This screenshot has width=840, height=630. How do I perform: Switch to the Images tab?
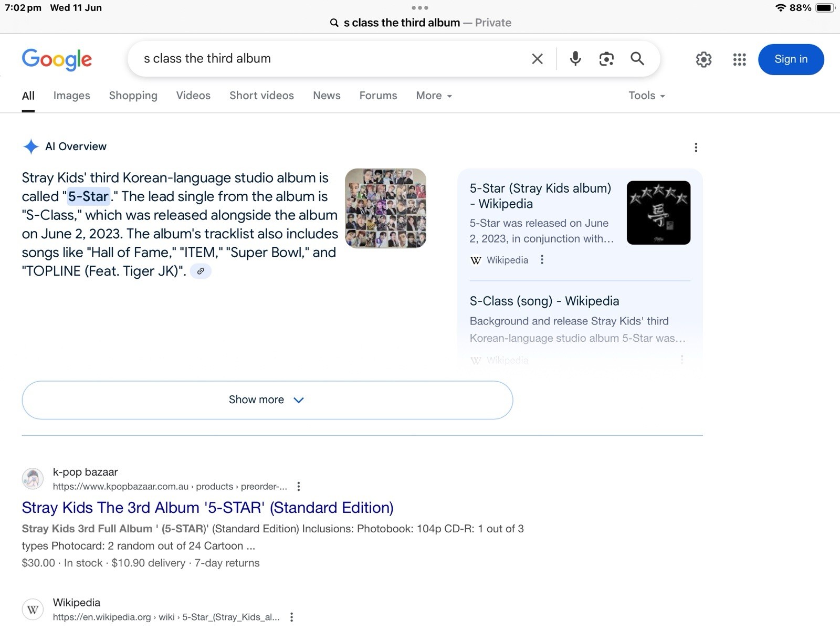tap(72, 96)
